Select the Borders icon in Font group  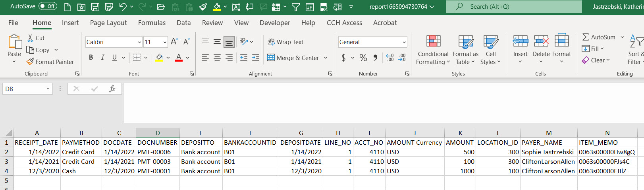[137, 58]
